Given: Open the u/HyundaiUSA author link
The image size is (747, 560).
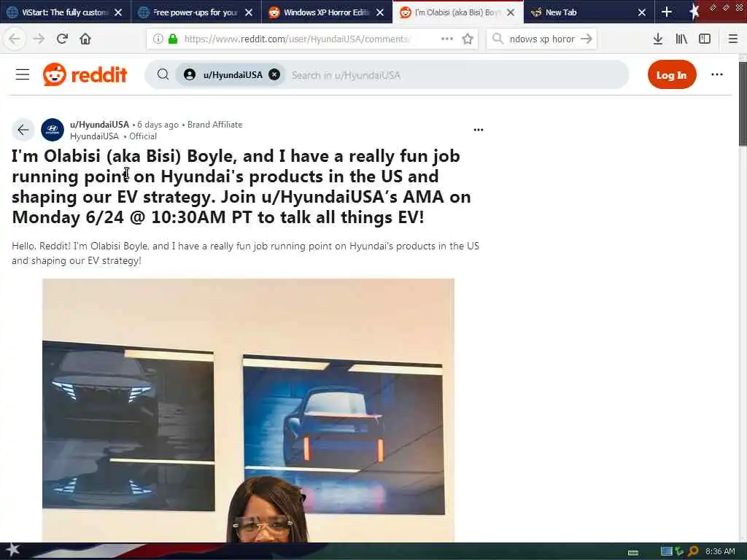Looking at the screenshot, I should pyautogui.click(x=99, y=124).
